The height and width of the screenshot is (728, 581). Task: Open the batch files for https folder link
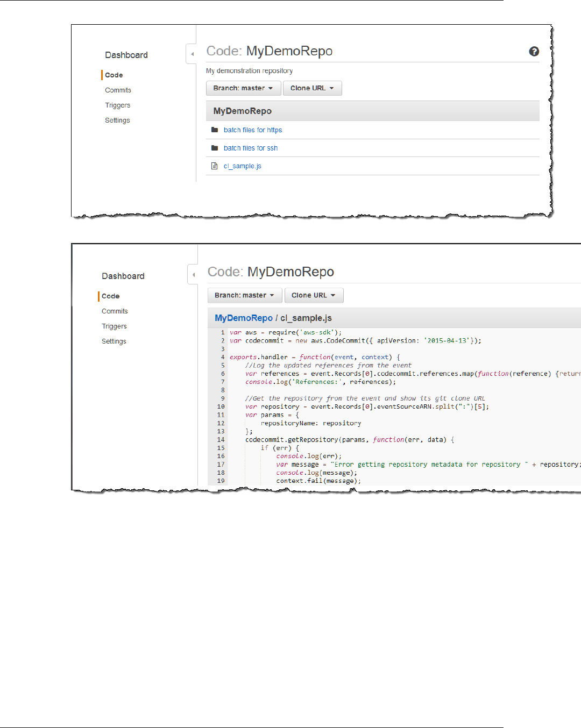click(x=253, y=130)
